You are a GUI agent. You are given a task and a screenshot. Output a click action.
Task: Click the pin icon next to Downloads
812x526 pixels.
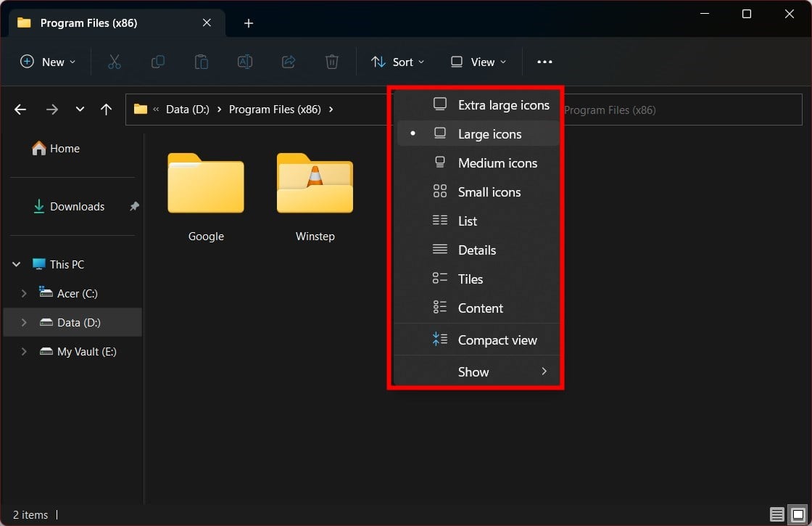click(x=134, y=206)
